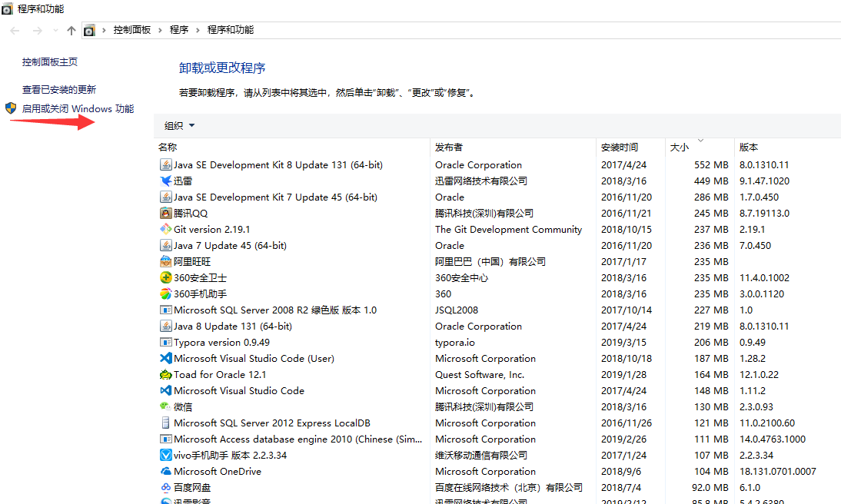Open the 组织 dropdown menu

pos(179,126)
